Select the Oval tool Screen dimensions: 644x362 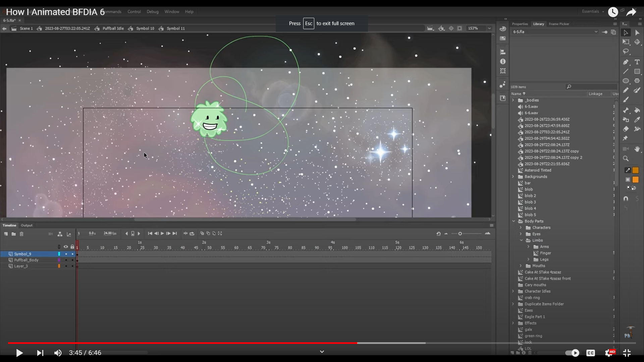click(x=626, y=81)
